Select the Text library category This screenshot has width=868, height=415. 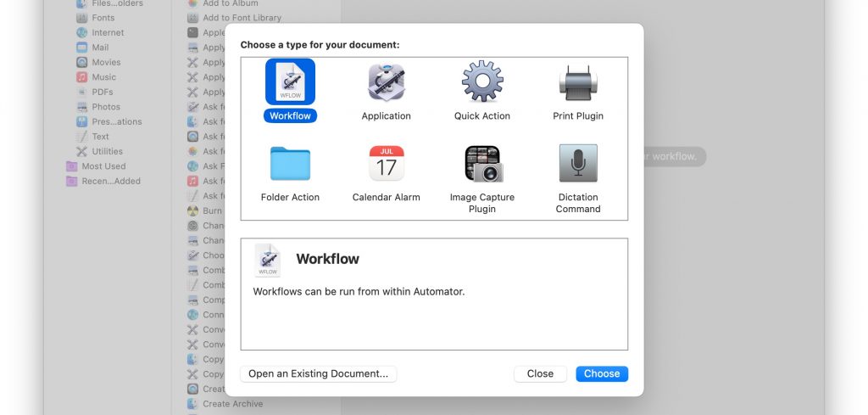pos(92,137)
